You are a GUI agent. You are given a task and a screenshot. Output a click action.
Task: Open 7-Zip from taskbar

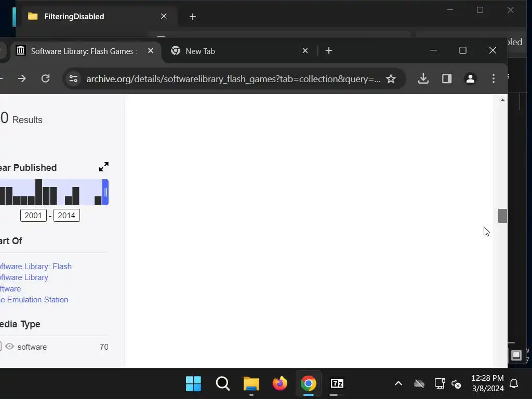(337, 383)
